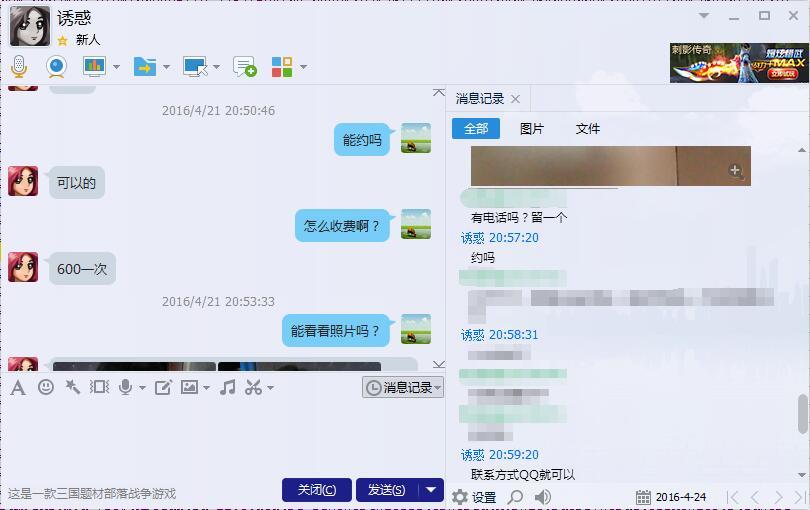Click the music note icon
This screenshot has width=810, height=510.
pos(227,387)
